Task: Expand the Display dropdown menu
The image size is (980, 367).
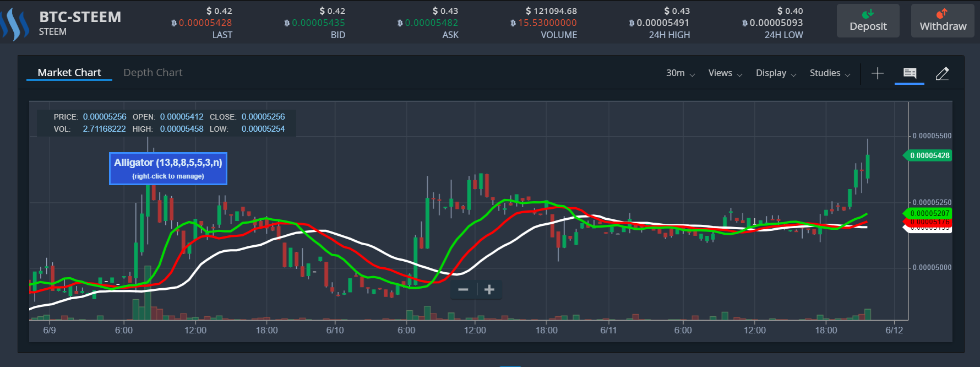Action: (x=776, y=73)
